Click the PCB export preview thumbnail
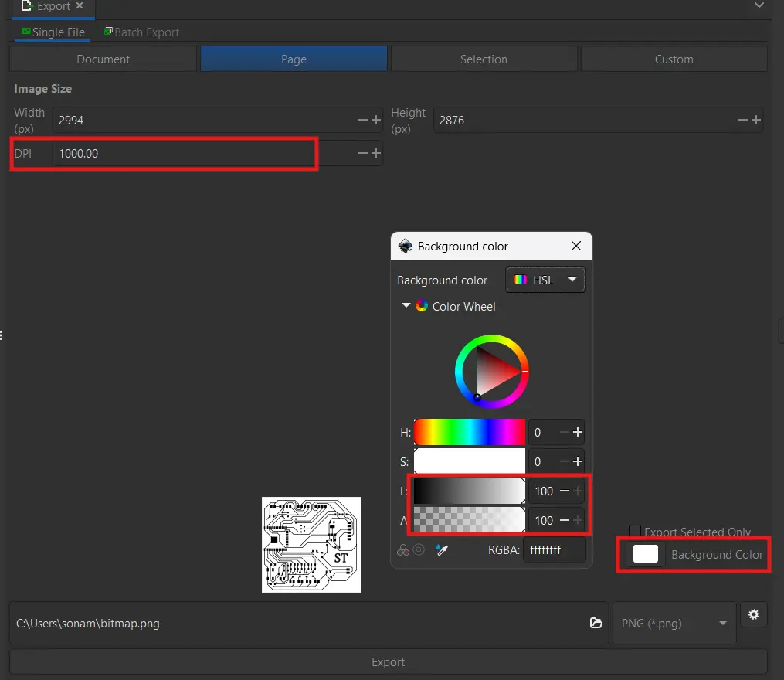This screenshot has width=784, height=680. click(311, 545)
